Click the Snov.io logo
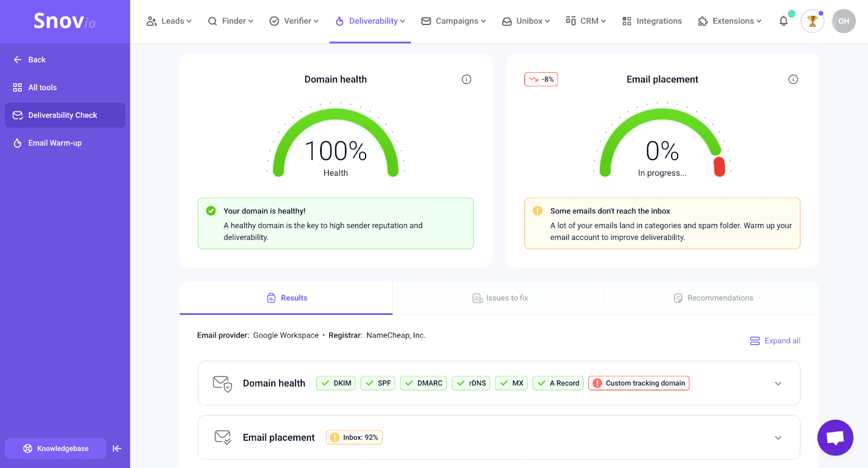This screenshot has width=868, height=468. 65,21
